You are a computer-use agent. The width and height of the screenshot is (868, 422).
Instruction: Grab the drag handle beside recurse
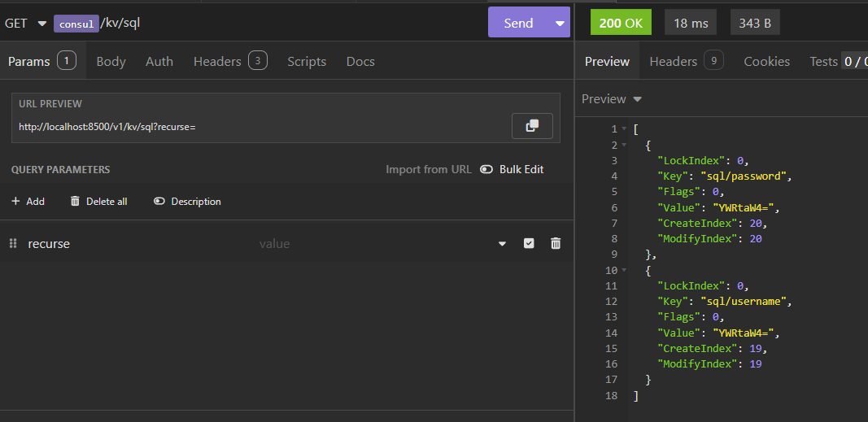point(13,243)
